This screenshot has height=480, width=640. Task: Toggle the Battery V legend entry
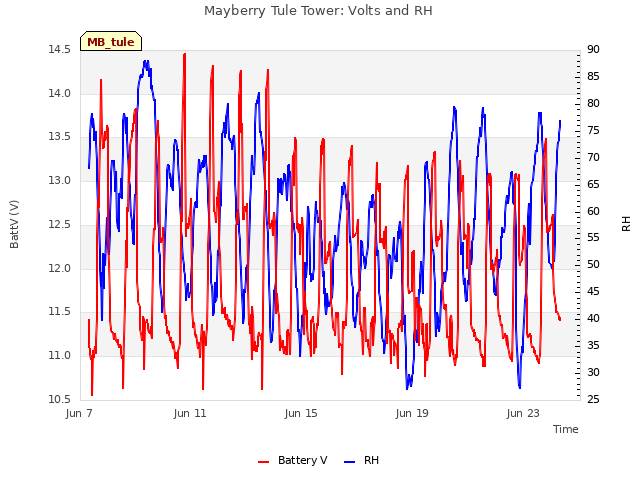click(293, 460)
